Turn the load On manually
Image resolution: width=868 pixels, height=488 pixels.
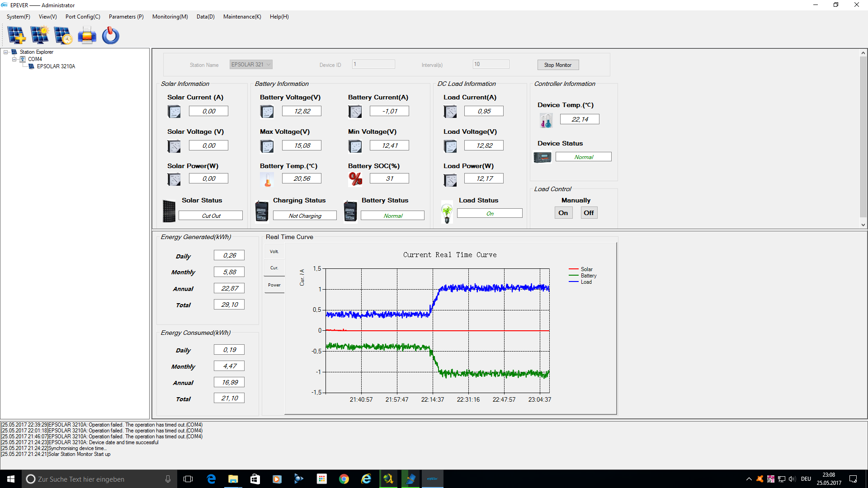pos(563,213)
